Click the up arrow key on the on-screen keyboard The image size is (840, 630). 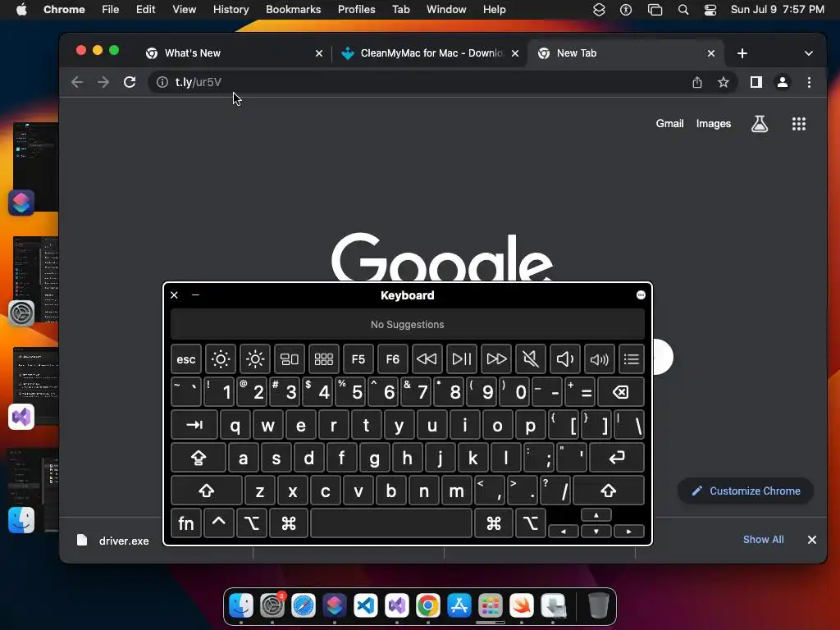click(x=596, y=515)
